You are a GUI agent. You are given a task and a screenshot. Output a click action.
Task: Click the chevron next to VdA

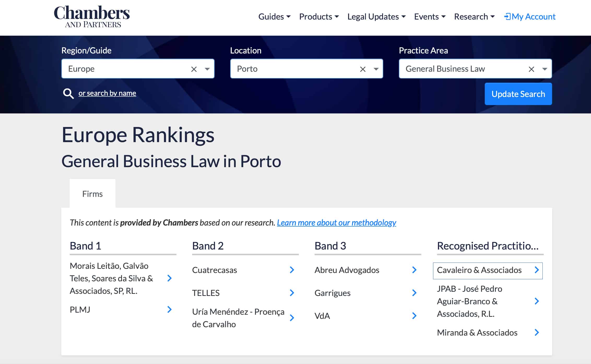(414, 316)
